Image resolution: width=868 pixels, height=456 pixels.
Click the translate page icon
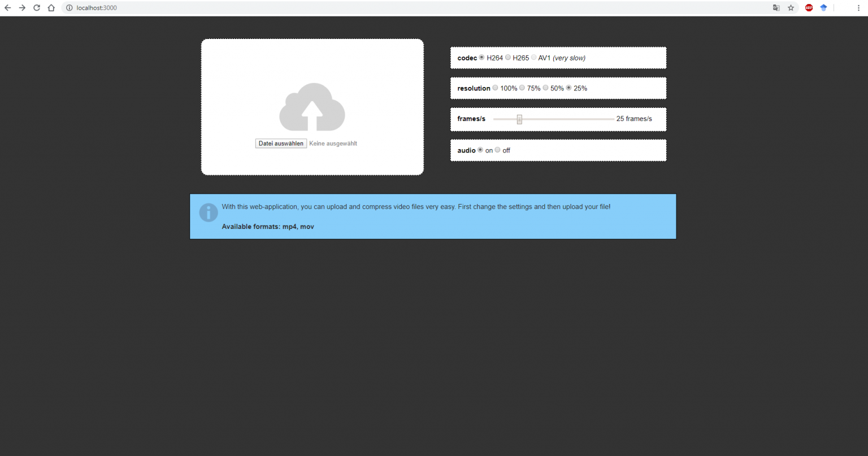coord(776,8)
